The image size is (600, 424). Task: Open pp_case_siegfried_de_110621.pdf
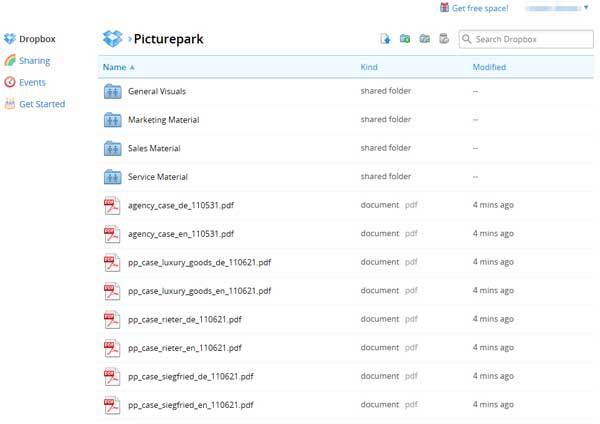[x=191, y=377]
